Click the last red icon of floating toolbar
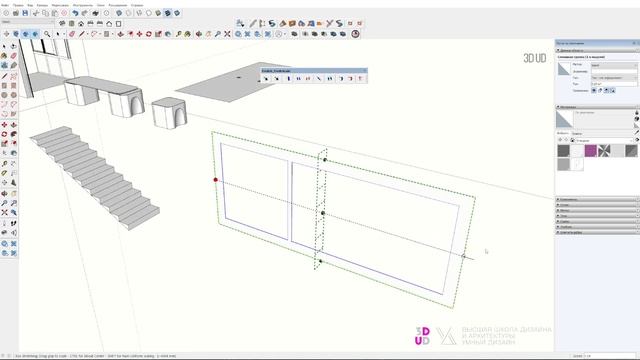 (x=360, y=78)
